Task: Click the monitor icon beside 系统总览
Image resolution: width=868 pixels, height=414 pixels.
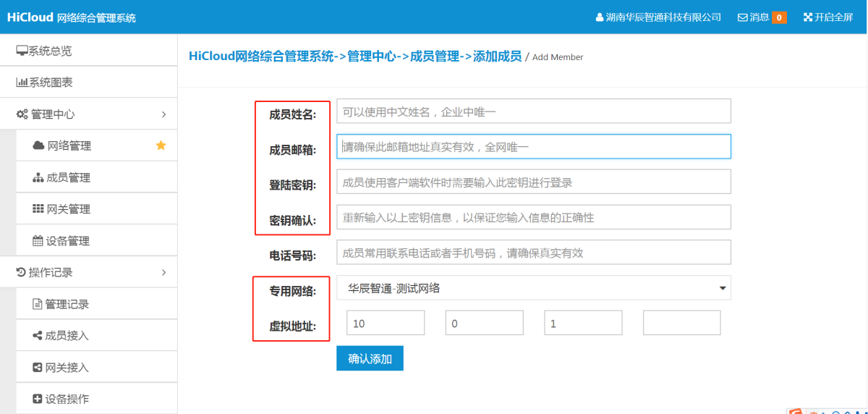Action: [22, 51]
